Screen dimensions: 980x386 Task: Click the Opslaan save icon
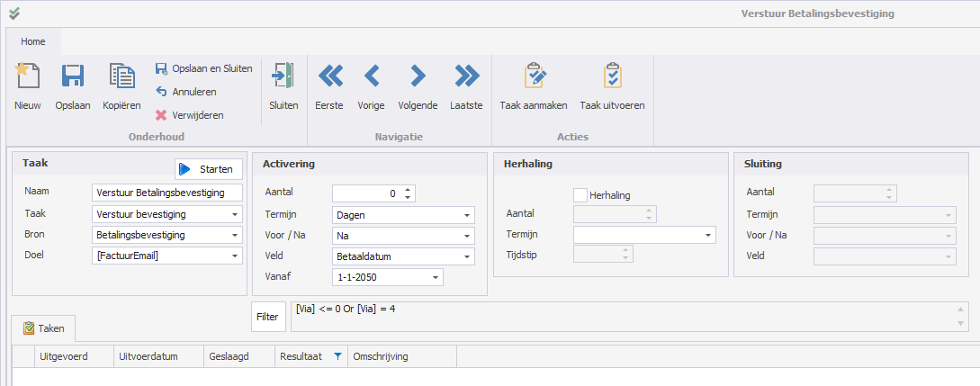[73, 76]
